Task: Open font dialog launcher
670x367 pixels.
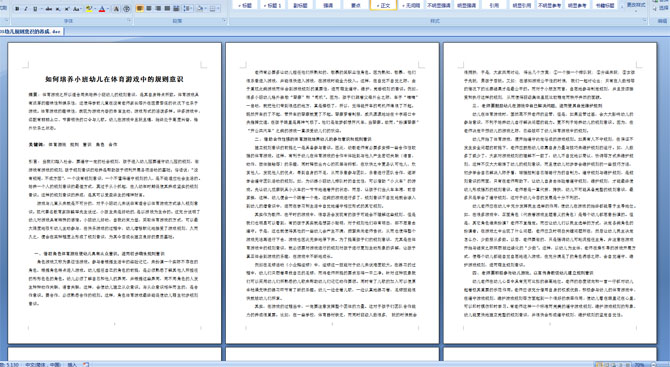Action: pos(129,20)
